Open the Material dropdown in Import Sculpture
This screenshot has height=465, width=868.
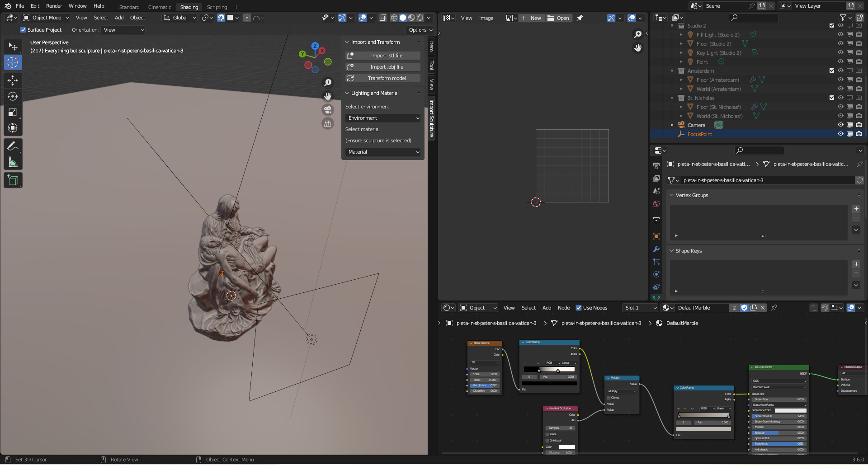383,152
